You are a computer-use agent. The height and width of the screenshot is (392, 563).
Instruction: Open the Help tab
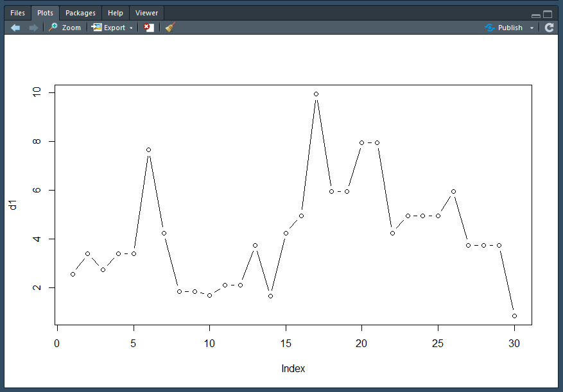pyautogui.click(x=116, y=13)
